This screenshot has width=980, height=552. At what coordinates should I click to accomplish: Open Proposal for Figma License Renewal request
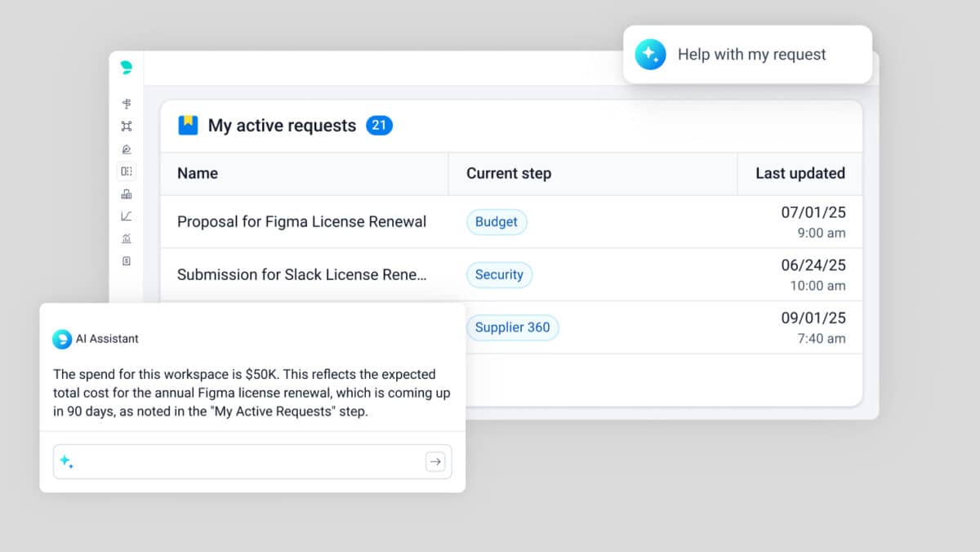click(301, 222)
